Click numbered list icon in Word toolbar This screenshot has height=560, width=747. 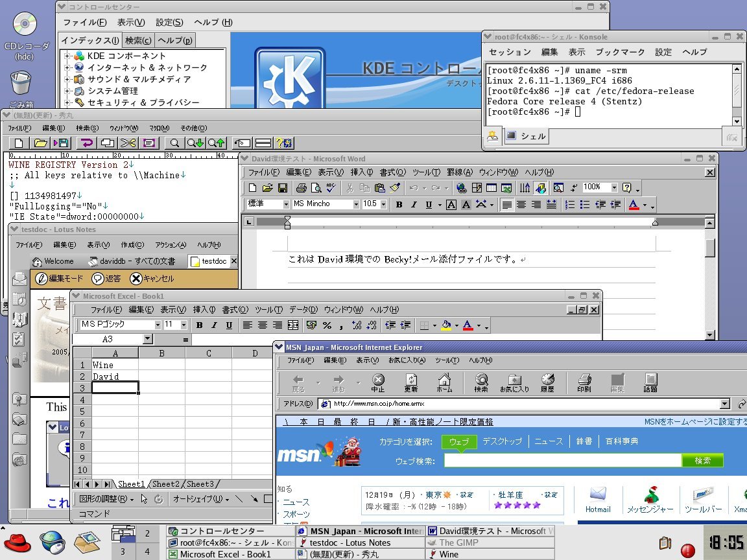(570, 205)
